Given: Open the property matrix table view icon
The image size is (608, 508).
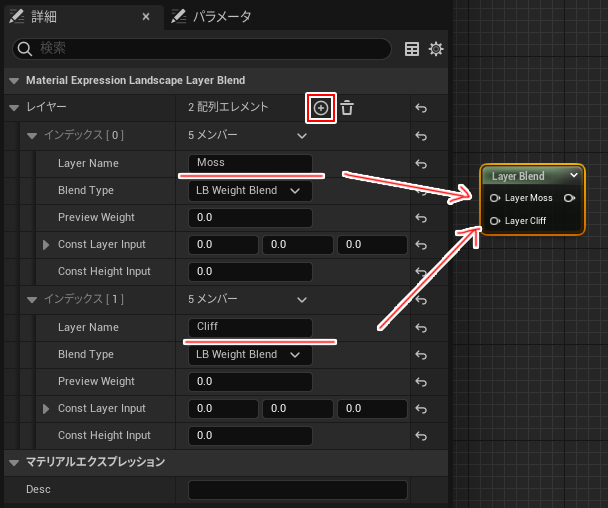Looking at the screenshot, I should [x=411, y=49].
